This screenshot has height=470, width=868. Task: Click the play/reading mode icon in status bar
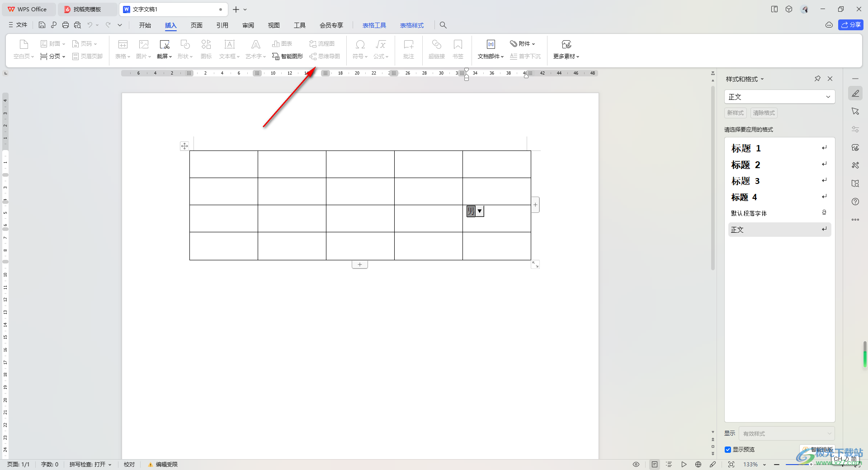[x=684, y=465]
